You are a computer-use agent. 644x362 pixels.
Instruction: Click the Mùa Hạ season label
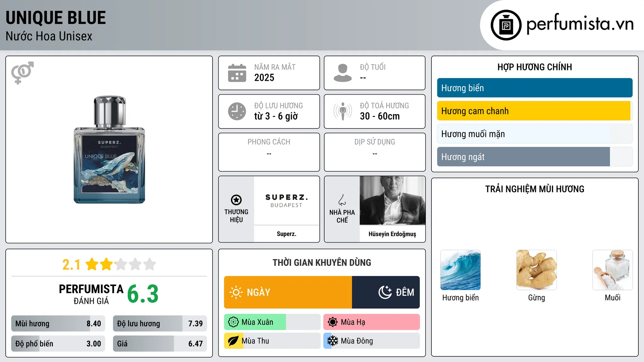pos(353,322)
